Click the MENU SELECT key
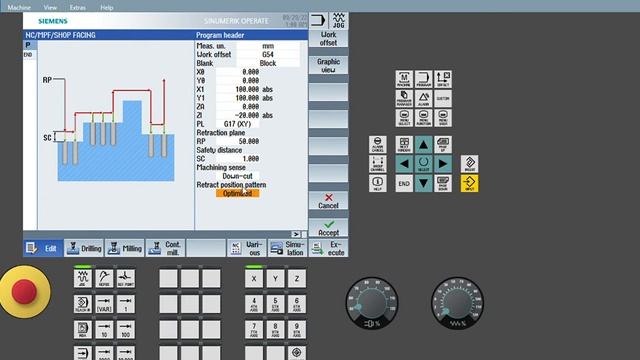 point(404,118)
